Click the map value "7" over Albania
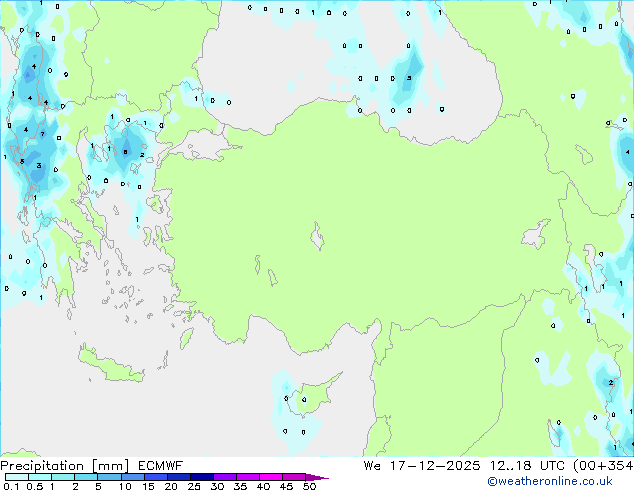 tap(42, 134)
